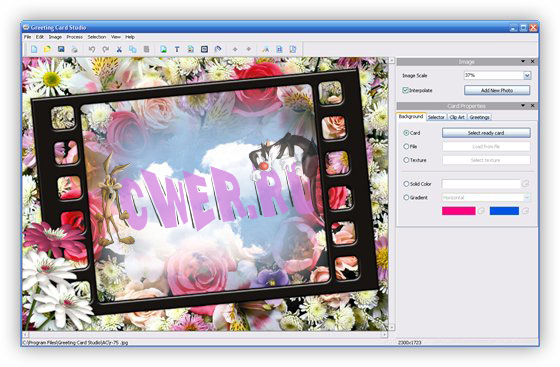
Task: Switch to the Clip Art tab
Action: 457,117
